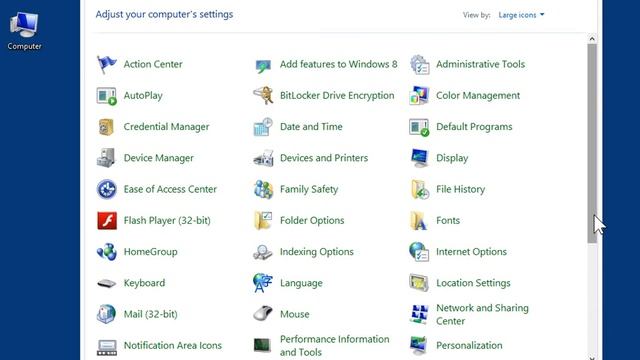
Task: Select the Default Programs icon
Action: [419, 127]
